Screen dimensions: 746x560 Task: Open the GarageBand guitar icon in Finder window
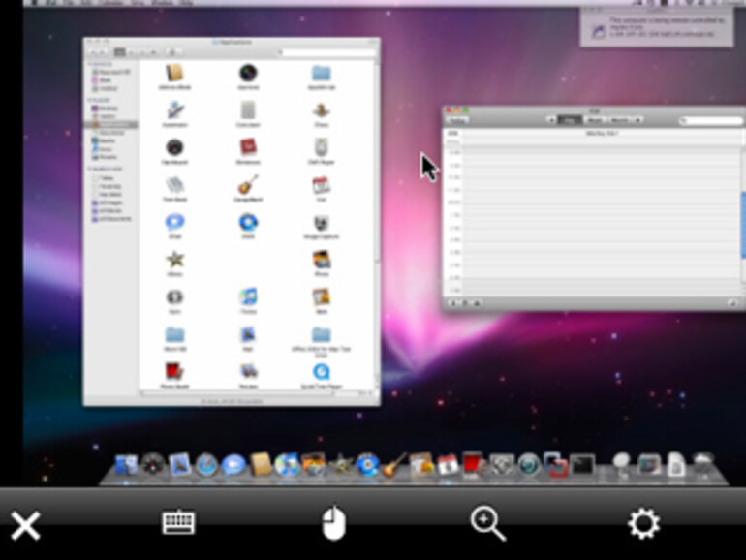click(x=249, y=184)
